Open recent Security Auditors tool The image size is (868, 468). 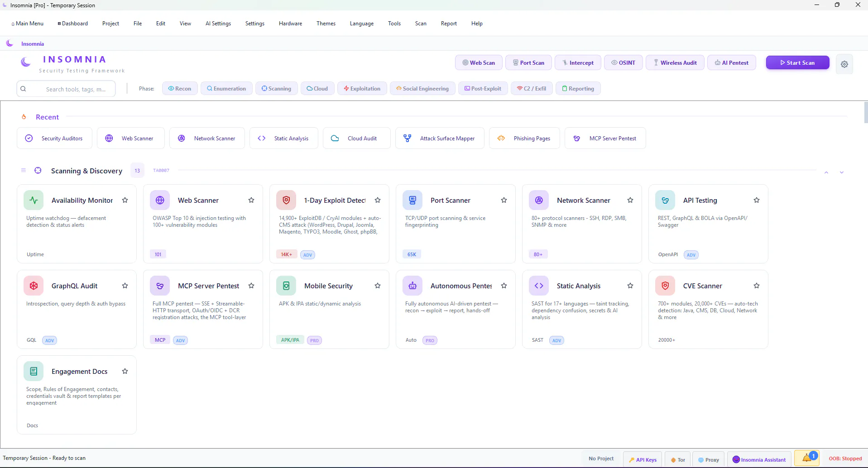[x=54, y=138]
